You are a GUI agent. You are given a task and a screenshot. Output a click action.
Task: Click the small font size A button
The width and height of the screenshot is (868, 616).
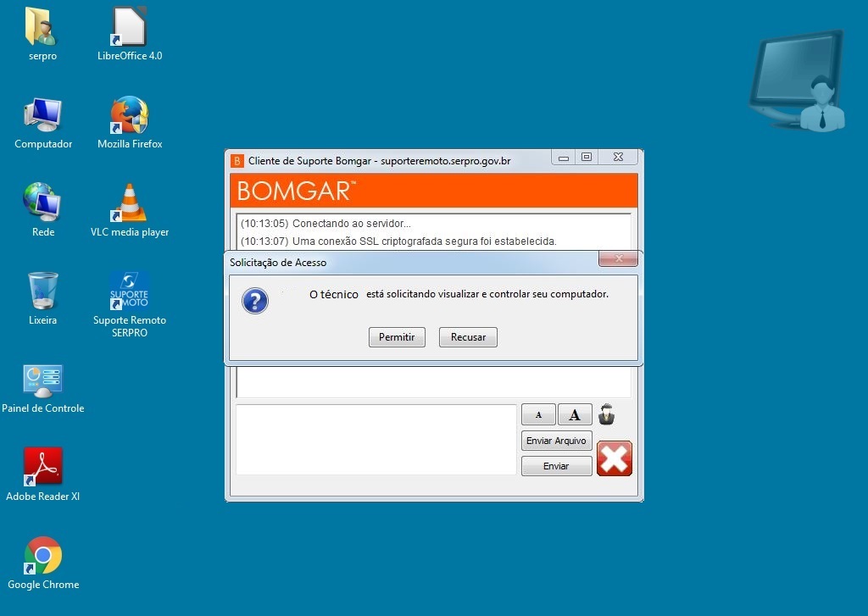point(538,414)
